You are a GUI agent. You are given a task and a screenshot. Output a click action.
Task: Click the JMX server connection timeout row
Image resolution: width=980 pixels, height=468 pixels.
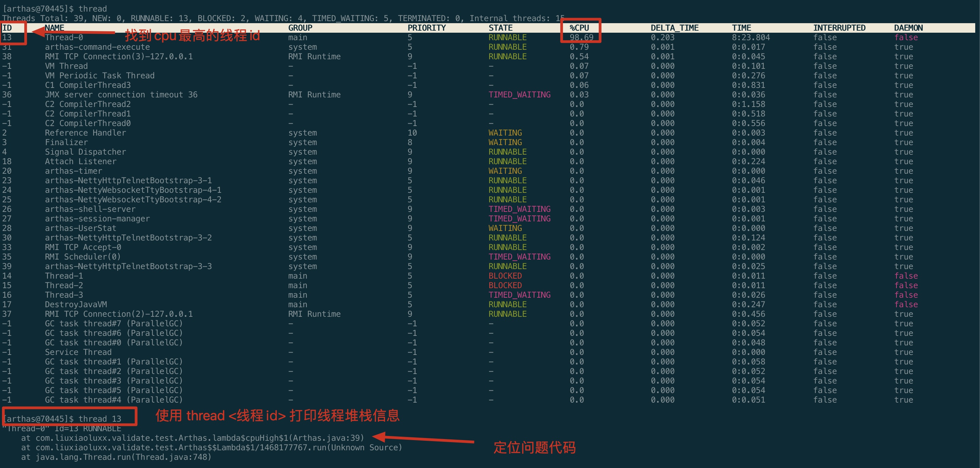(x=121, y=94)
